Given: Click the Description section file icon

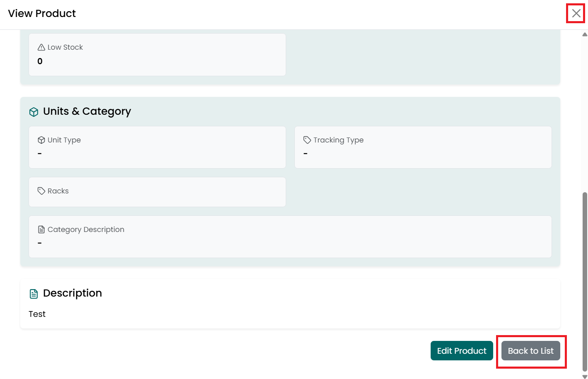Looking at the screenshot, I should point(34,294).
